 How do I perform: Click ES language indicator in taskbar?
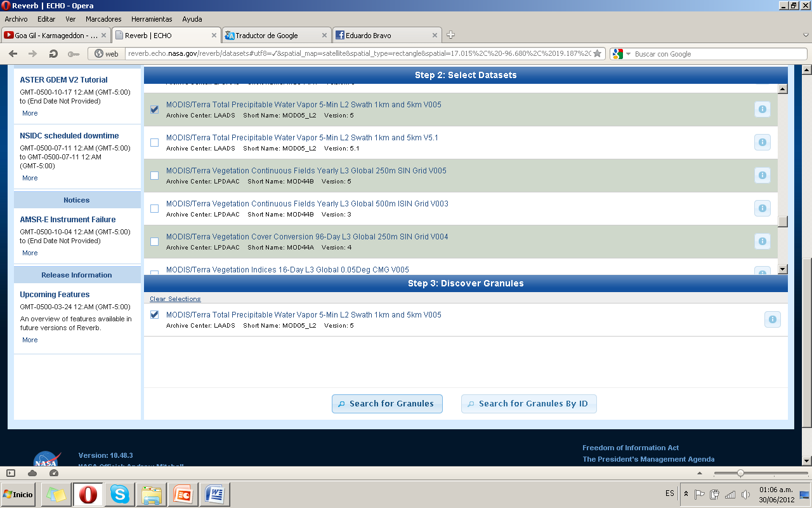[670, 493]
